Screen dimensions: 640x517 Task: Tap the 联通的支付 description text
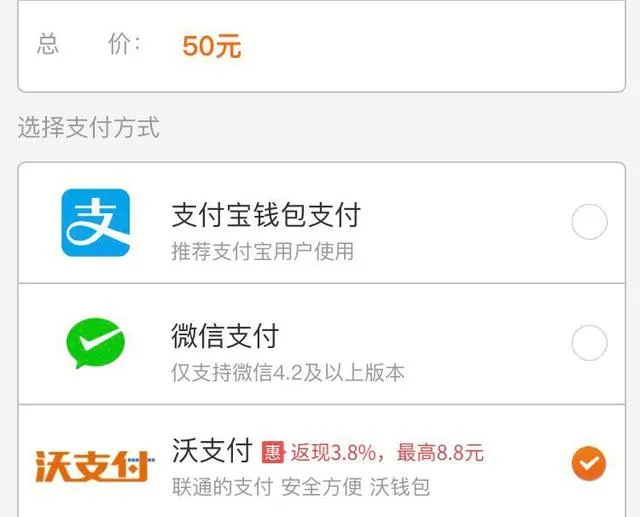(x=222, y=487)
